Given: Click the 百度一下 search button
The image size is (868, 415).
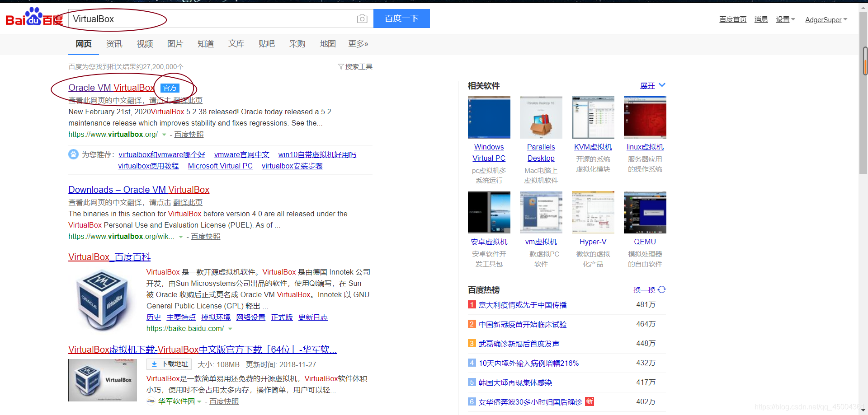Looking at the screenshot, I should (401, 19).
